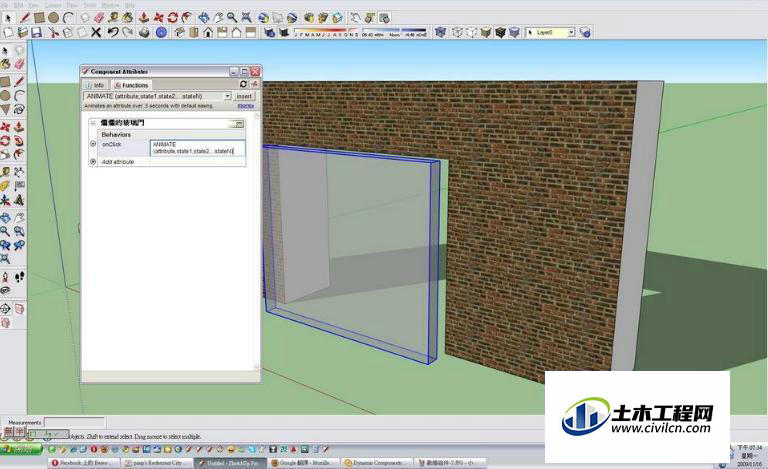Select the Orbit tool in top toolbar

coord(203,18)
